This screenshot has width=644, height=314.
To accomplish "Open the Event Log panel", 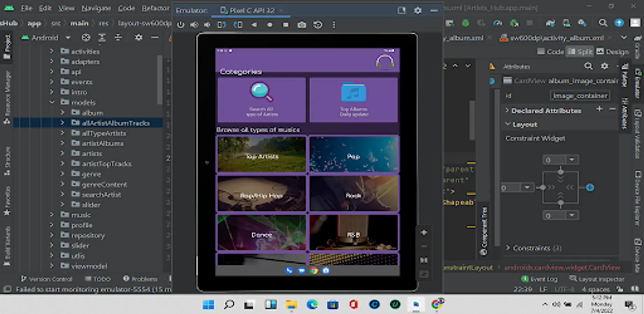I will (x=540, y=279).
